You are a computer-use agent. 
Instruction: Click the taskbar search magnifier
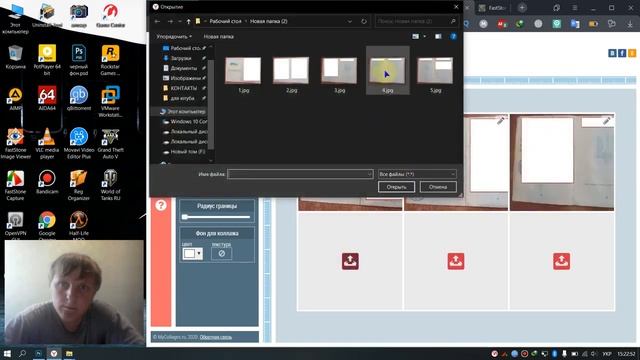[x=22, y=353]
